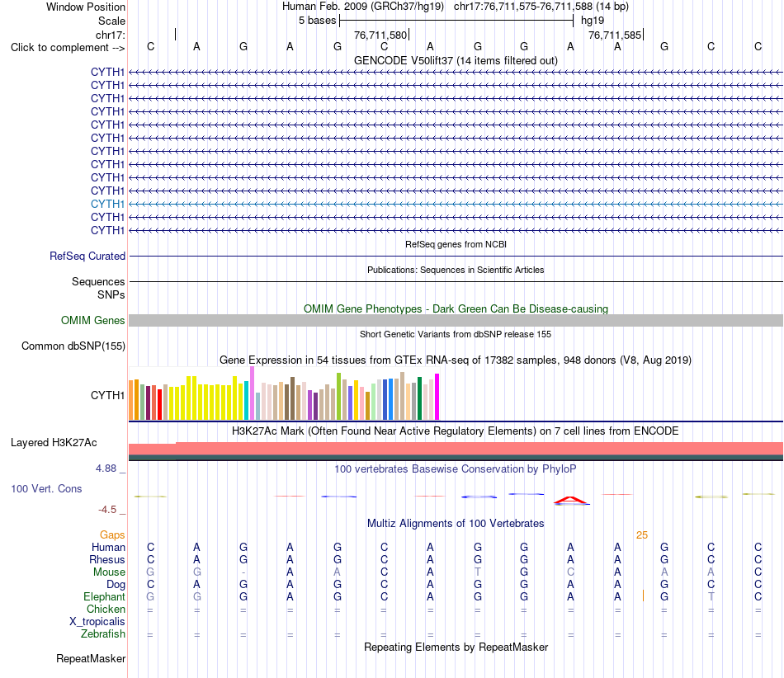Click the 'RefSeq genes from NCBI' title

456,244
